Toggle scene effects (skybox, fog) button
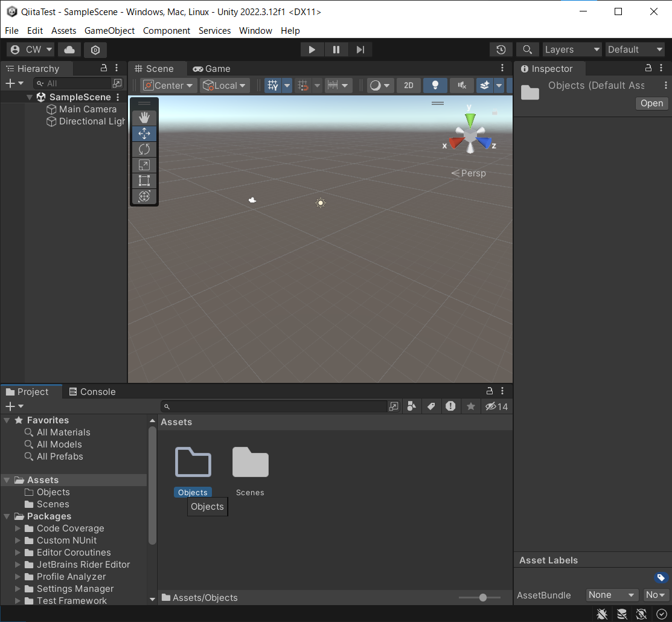The height and width of the screenshot is (622, 672). tap(485, 85)
